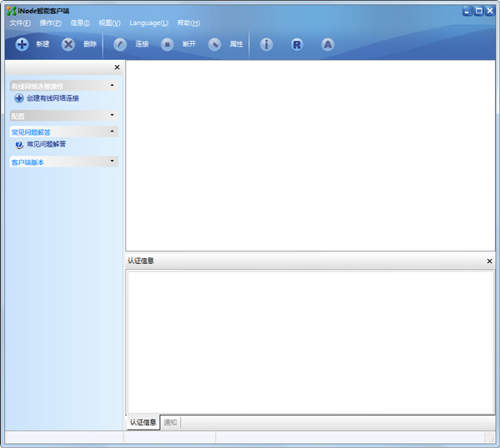500x448 pixels.
Task: Click the 认证信息 panel title
Action: tap(141, 261)
